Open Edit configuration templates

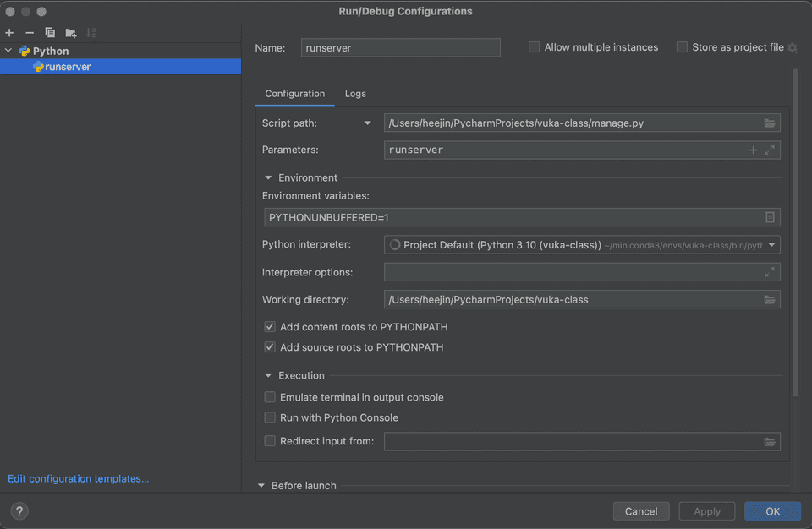78,478
